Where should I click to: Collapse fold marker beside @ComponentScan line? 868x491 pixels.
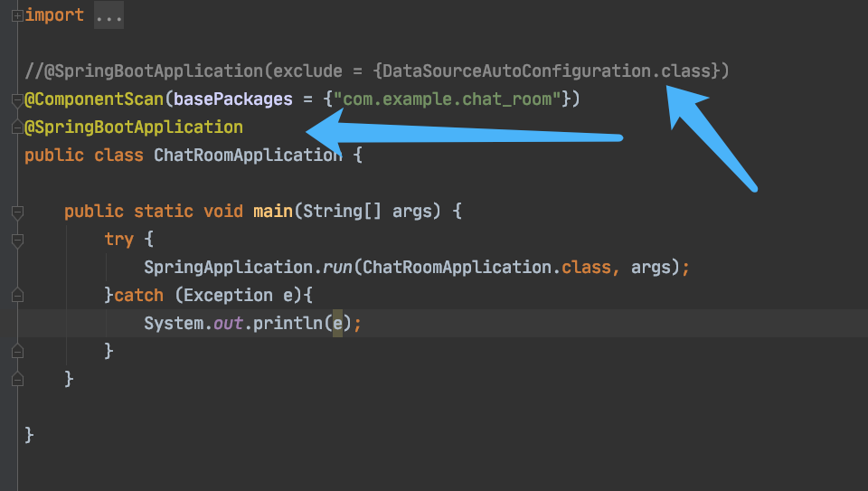tap(17, 99)
